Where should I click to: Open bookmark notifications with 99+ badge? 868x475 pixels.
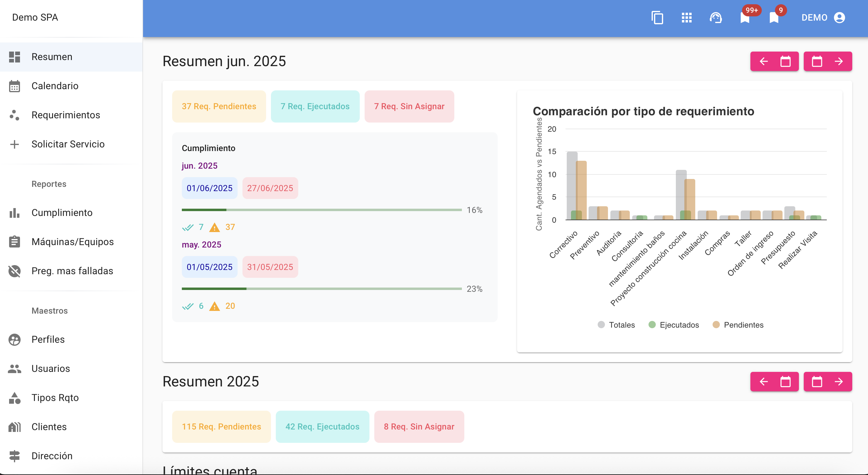[745, 18]
